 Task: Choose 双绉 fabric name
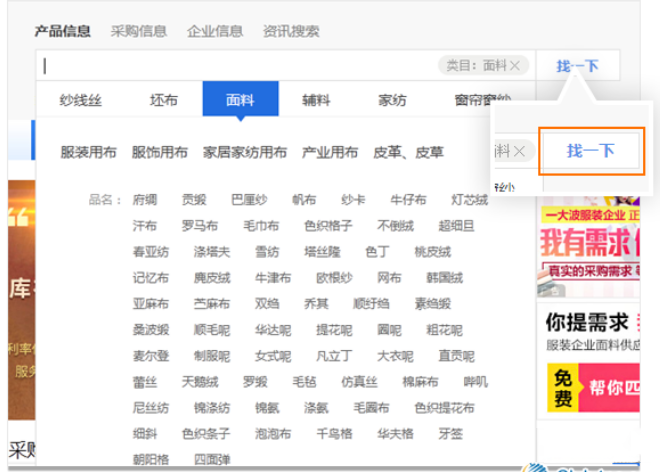[267, 304]
